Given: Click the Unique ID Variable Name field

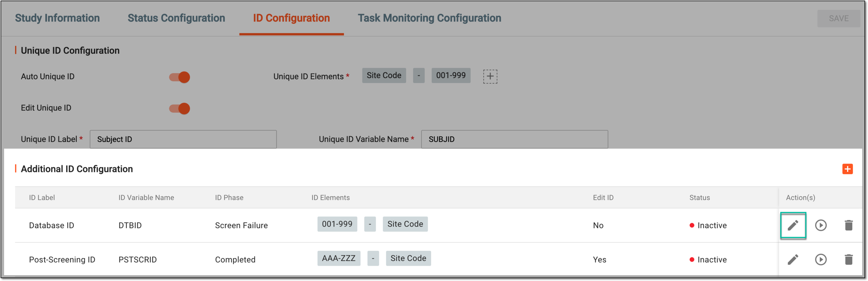Looking at the screenshot, I should [515, 139].
